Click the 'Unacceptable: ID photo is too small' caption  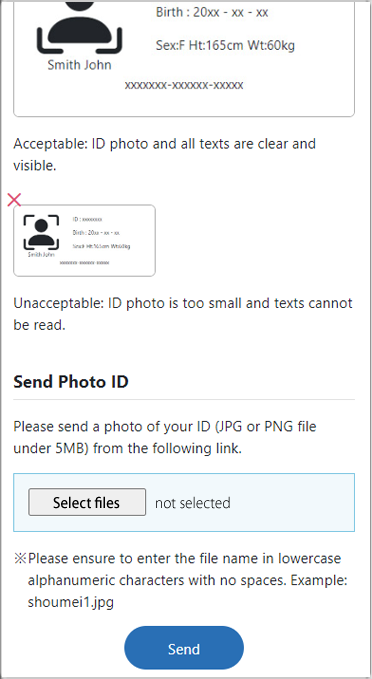pyautogui.click(x=183, y=314)
